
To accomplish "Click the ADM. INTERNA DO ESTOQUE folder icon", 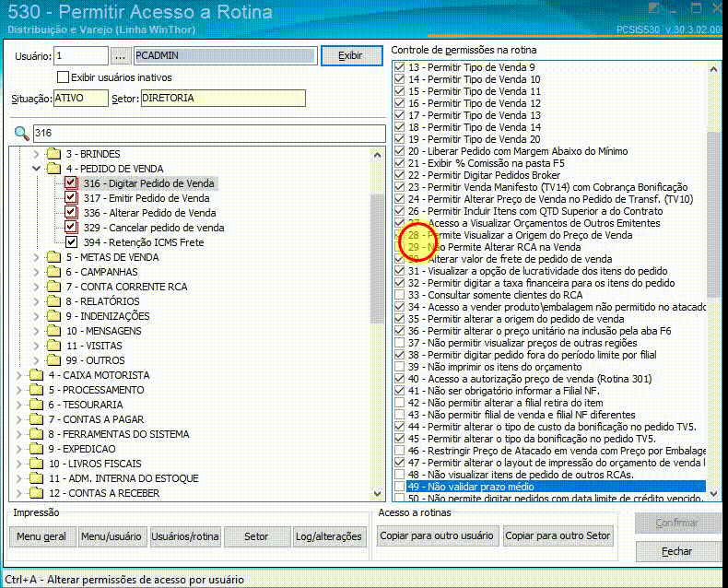I will click(x=36, y=478).
